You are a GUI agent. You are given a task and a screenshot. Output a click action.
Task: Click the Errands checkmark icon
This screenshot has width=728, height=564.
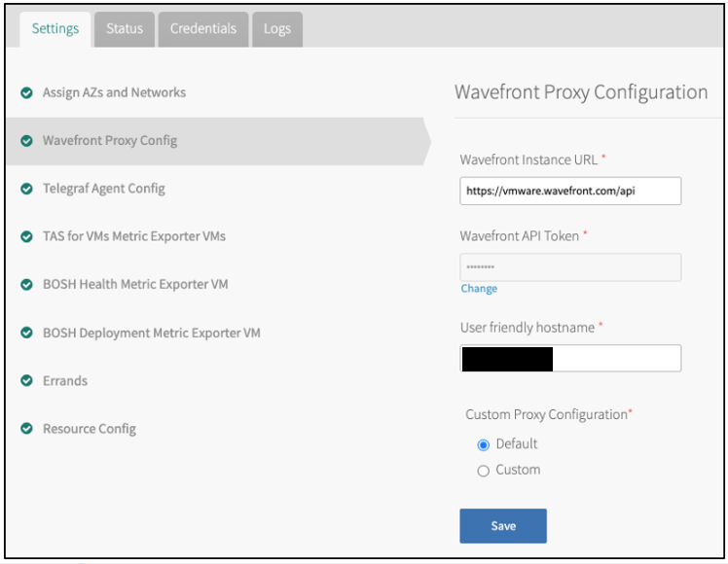[26, 381]
